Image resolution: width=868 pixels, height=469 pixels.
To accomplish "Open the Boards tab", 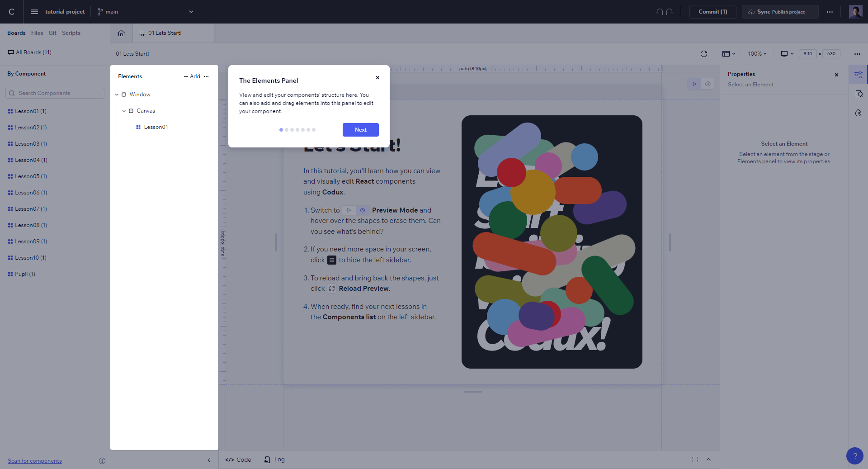I will click(16, 33).
